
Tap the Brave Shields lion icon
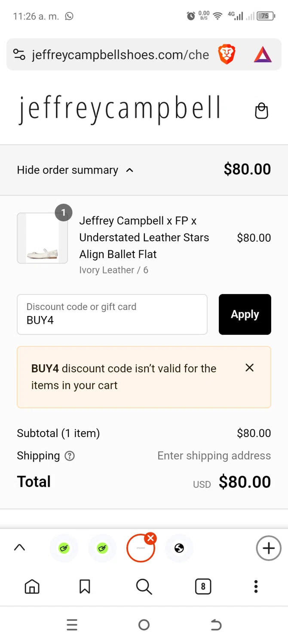[x=227, y=55]
